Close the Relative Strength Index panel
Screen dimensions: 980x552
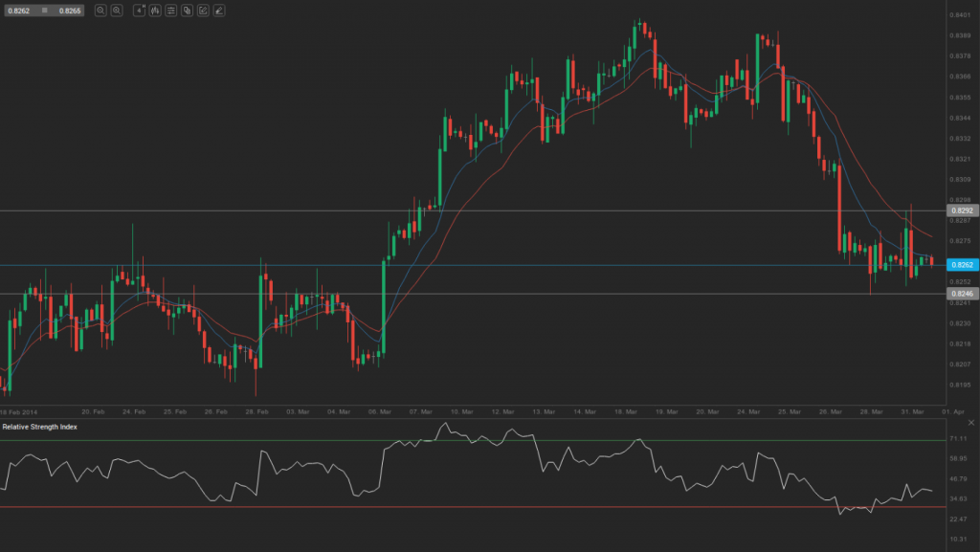[x=969, y=421]
